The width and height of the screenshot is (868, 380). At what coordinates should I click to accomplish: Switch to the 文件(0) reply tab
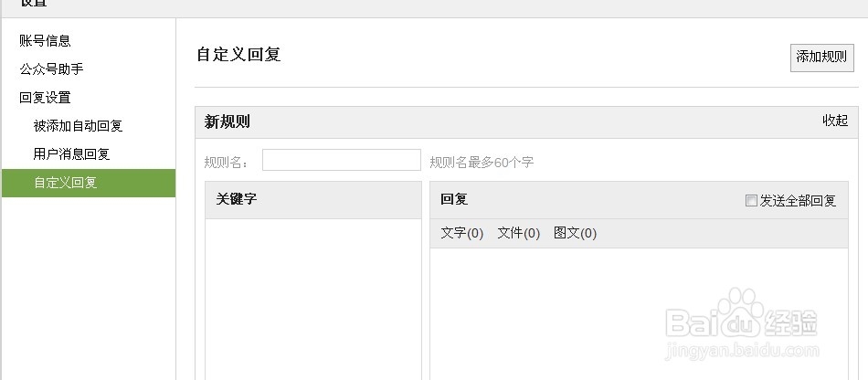click(x=518, y=233)
